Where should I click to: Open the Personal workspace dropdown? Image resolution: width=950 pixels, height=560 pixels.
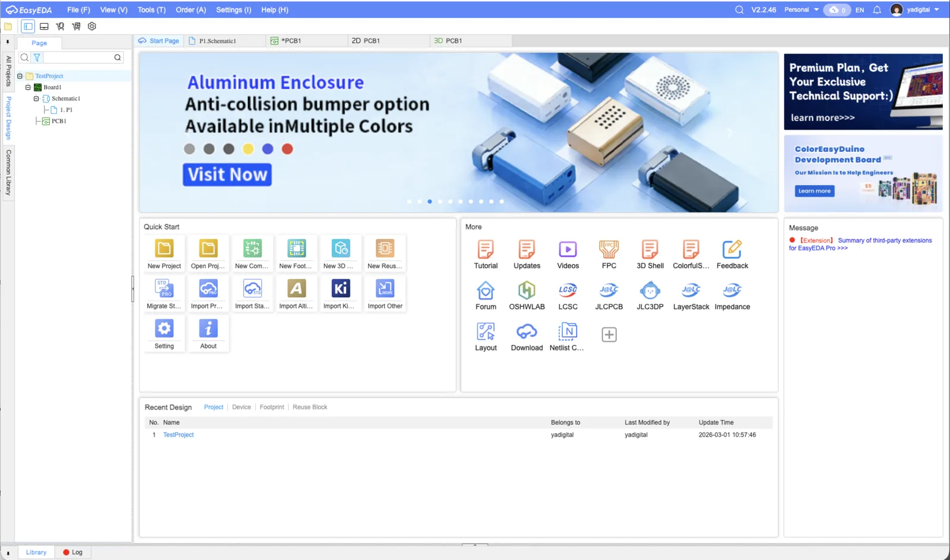point(800,9)
